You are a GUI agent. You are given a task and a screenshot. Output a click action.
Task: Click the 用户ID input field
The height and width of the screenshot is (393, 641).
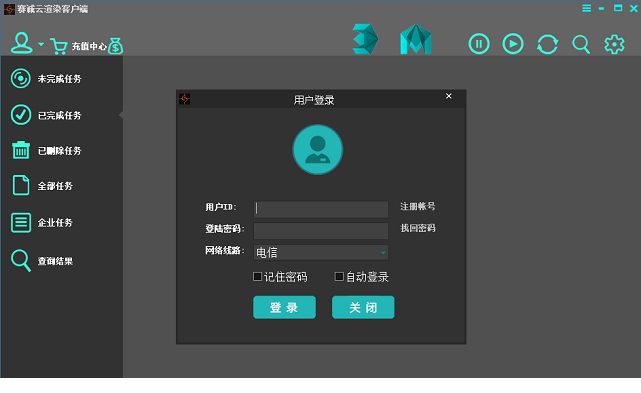pos(321,209)
